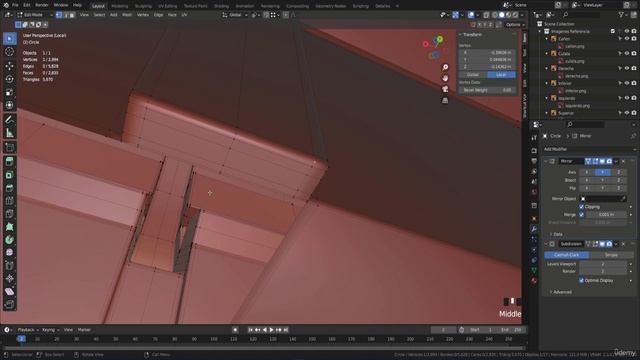
Task: Toggle the camera view icon
Action: point(445,89)
